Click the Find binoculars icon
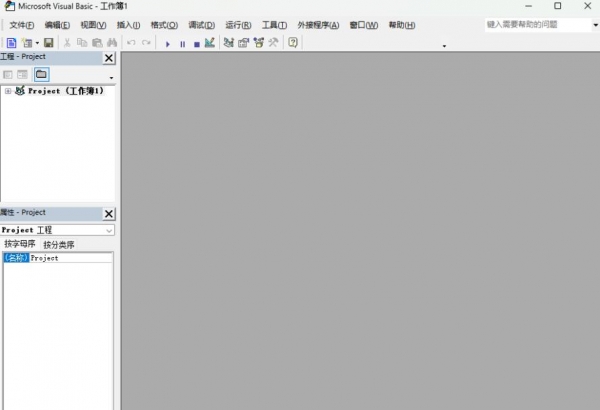The width and height of the screenshot is (600, 410). pyautogui.click(x=112, y=43)
